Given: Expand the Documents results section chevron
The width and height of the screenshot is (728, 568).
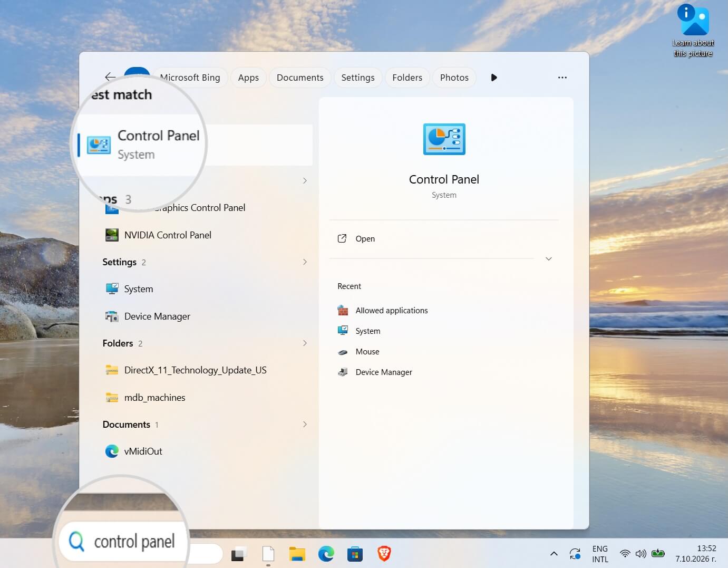Looking at the screenshot, I should 305,425.
